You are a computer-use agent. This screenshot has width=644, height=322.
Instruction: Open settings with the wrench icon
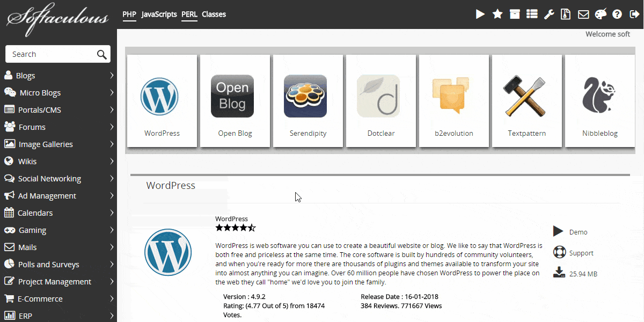(549, 14)
